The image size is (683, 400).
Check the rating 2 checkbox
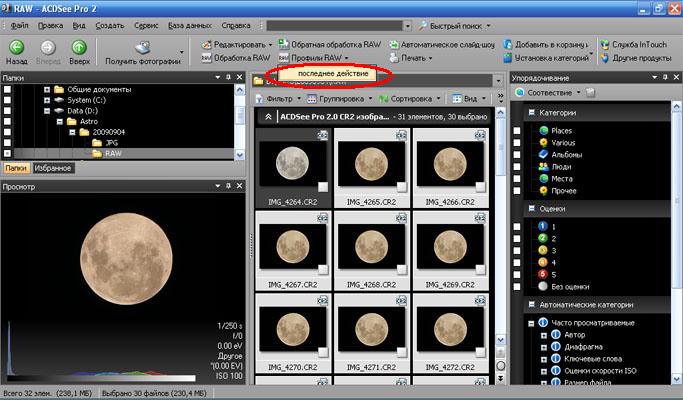pos(517,239)
